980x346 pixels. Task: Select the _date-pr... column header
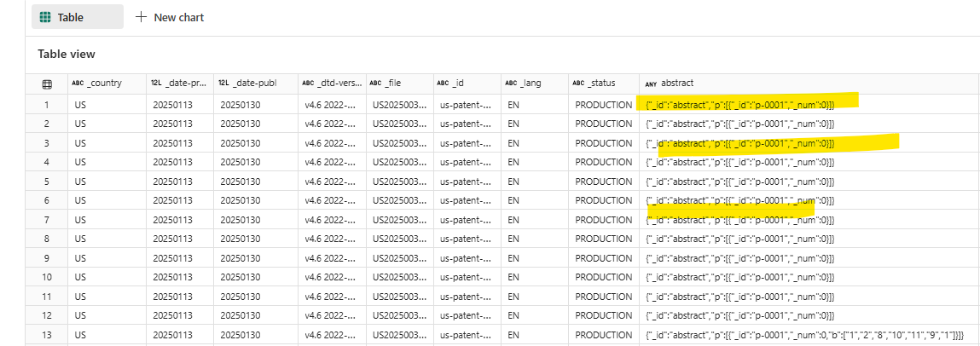coord(179,83)
